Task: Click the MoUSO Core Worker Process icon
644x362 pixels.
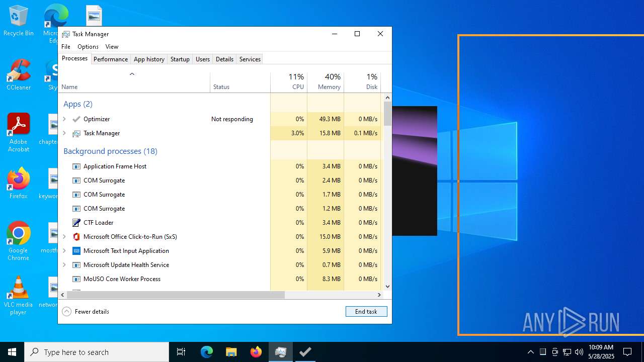Action: (x=76, y=279)
